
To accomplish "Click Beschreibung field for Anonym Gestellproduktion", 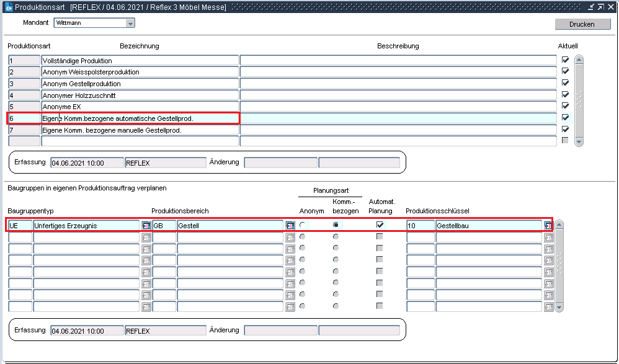I will [398, 84].
